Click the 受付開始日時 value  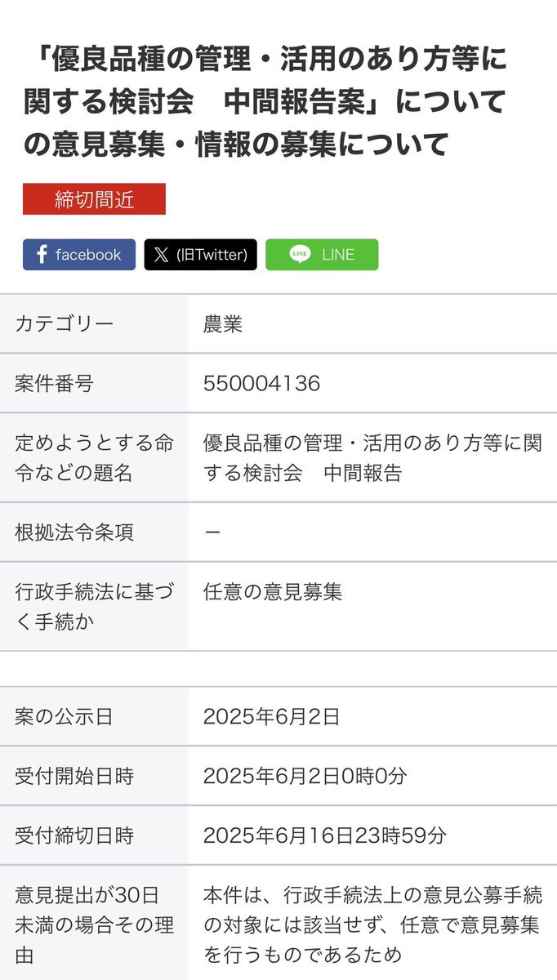tap(305, 776)
